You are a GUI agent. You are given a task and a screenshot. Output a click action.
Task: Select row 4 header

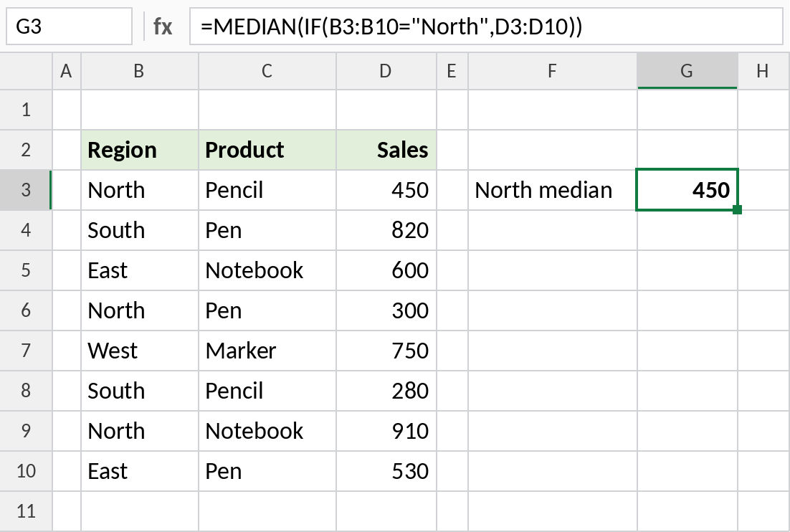(x=26, y=230)
